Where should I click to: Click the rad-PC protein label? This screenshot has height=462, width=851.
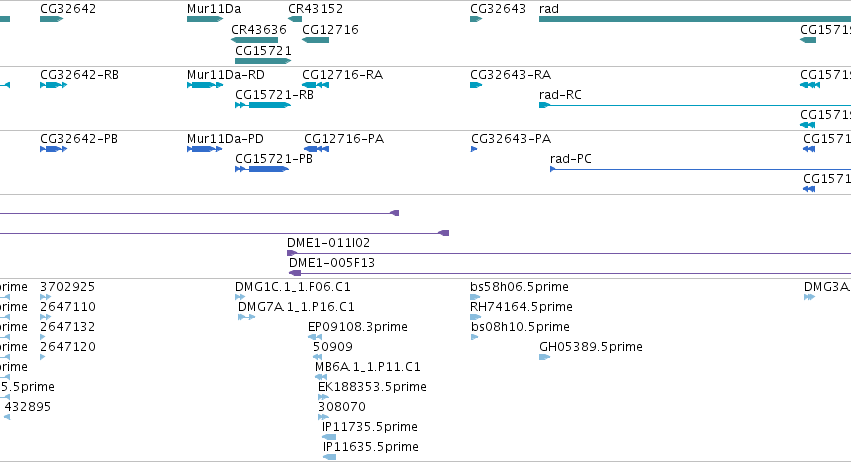[x=570, y=159]
